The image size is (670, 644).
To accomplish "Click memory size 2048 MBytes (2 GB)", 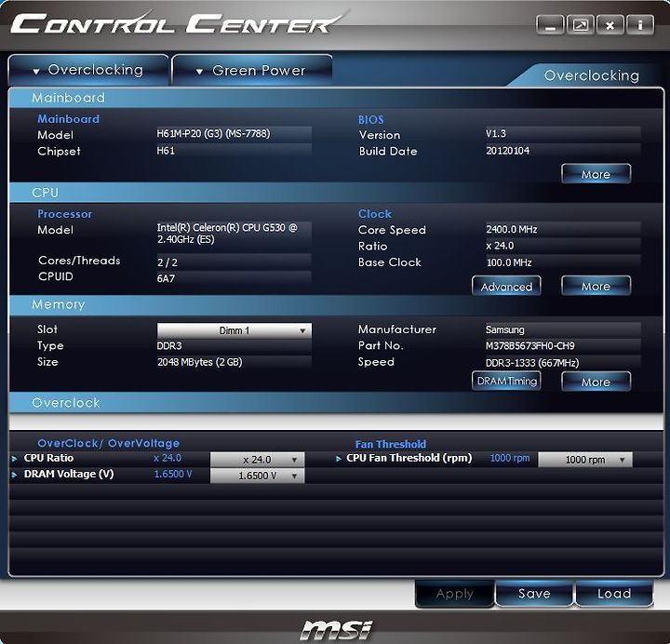I will (199, 362).
